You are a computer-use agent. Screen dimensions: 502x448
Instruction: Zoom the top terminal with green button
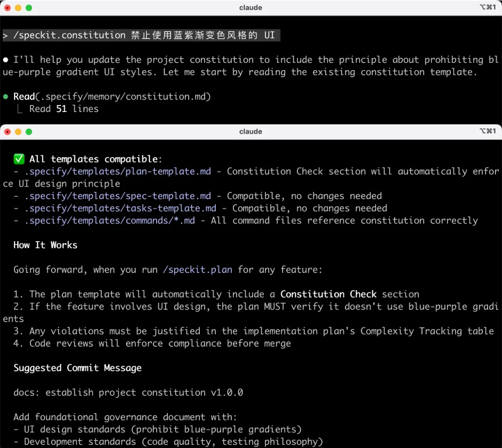point(29,8)
